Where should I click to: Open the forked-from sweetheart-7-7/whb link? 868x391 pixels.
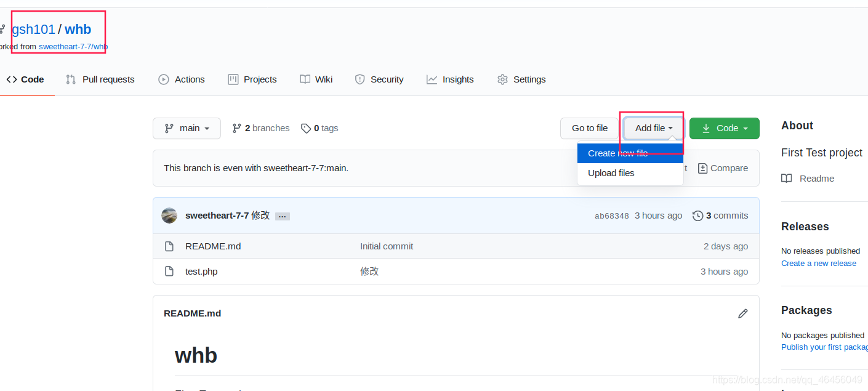coord(73,46)
